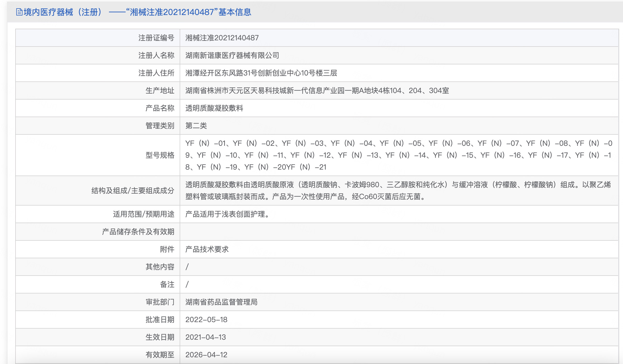623x364 pixels.
Task: Select approving authority 湖南省药品监督管理局
Action: click(x=221, y=302)
